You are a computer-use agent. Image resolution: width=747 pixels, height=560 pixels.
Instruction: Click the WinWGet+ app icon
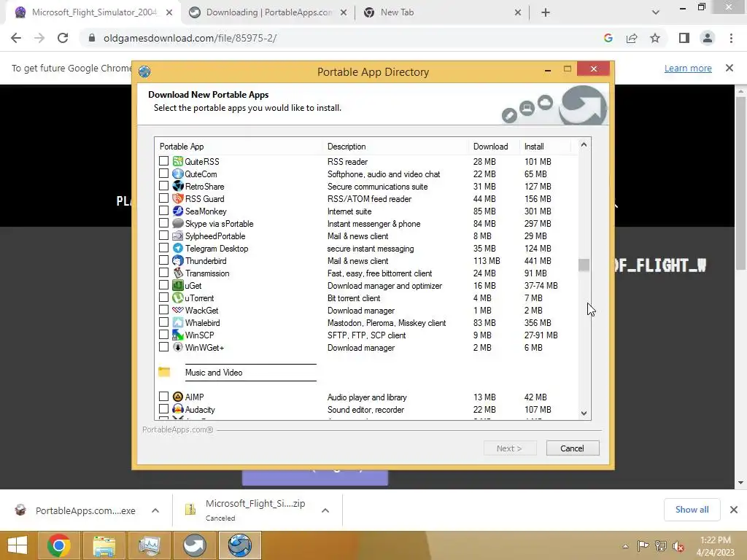click(x=178, y=347)
